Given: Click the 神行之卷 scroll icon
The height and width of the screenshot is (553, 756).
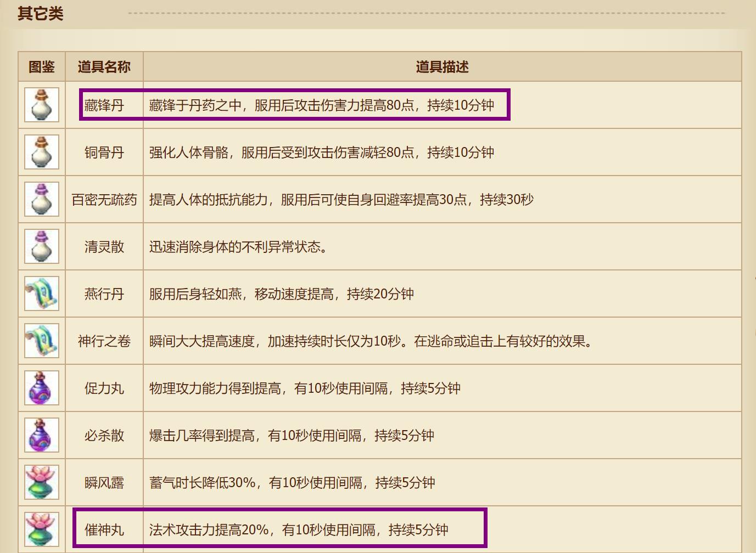Looking at the screenshot, I should pyautogui.click(x=42, y=341).
